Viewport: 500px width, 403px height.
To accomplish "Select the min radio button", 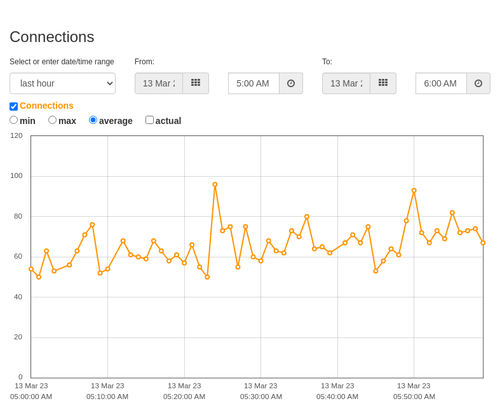I will 14,120.
